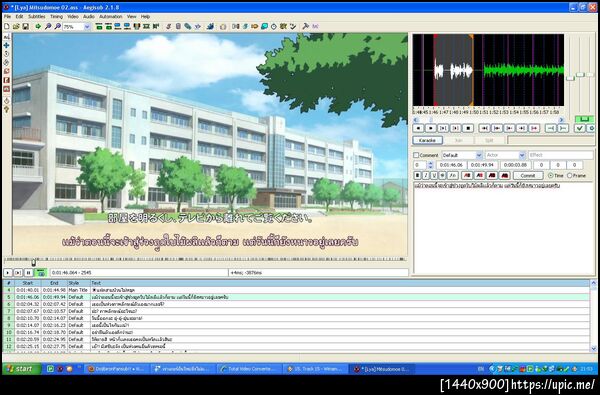Click the Snap to scene toolbar icon

(x=146, y=26)
